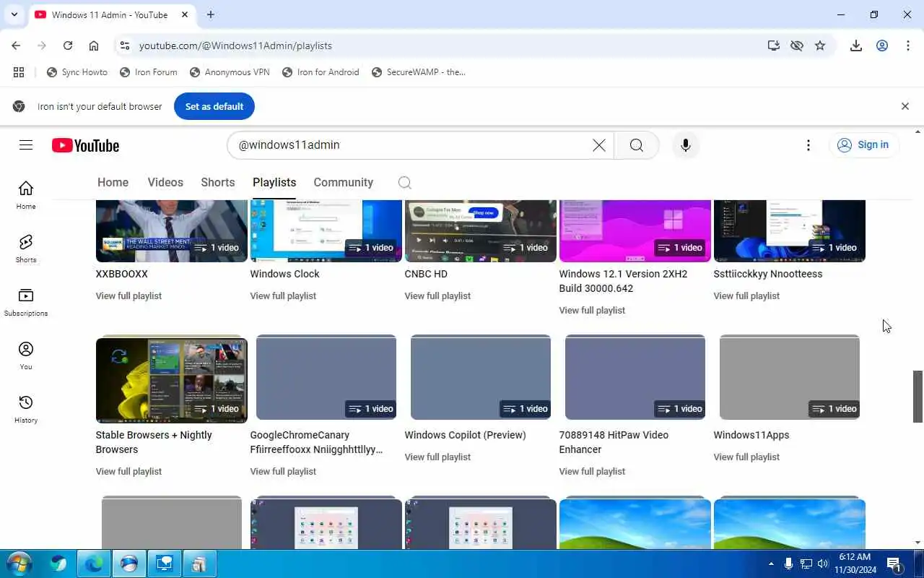
Task: Go back in browser
Action: click(16, 46)
